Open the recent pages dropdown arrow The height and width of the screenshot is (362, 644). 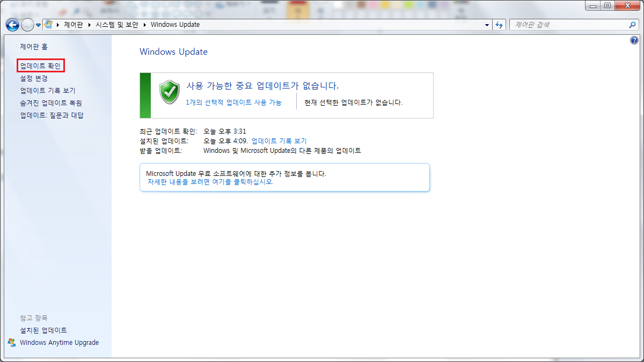(x=39, y=25)
